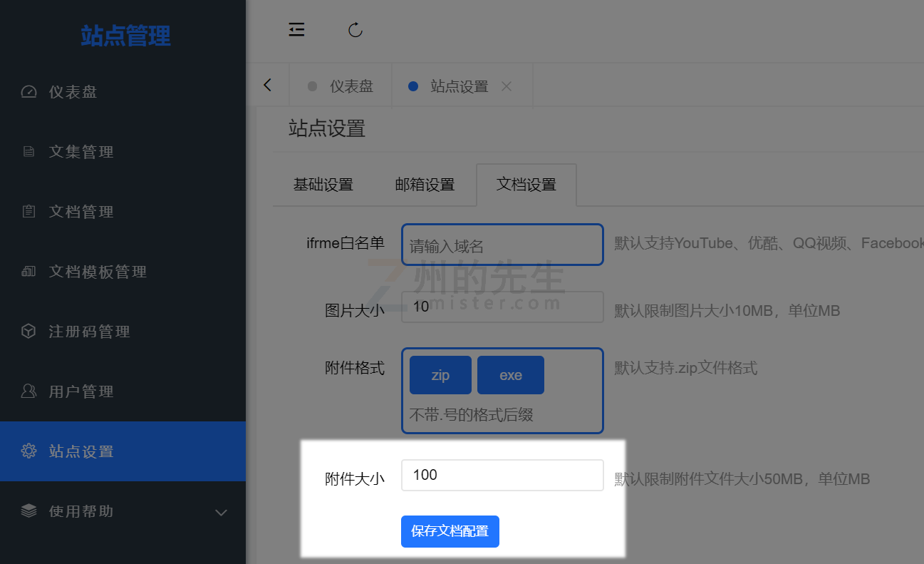The width and height of the screenshot is (924, 564).
Task: Switch to the 仪表盘 page tab
Action: (341, 86)
